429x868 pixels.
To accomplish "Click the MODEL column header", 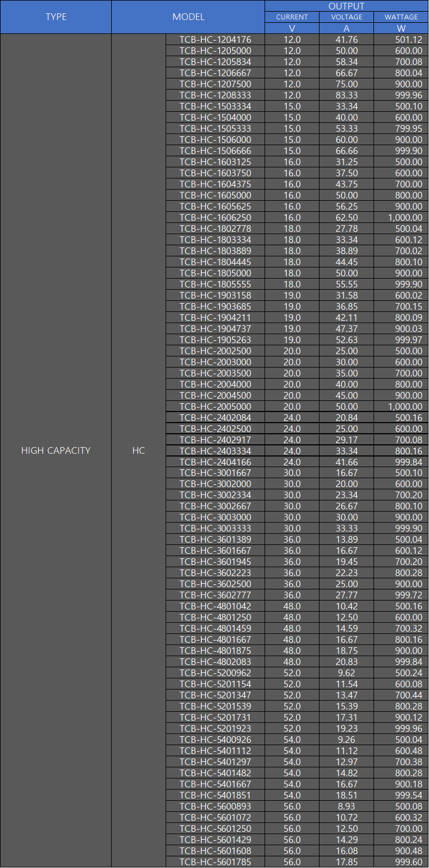I will point(188,17).
